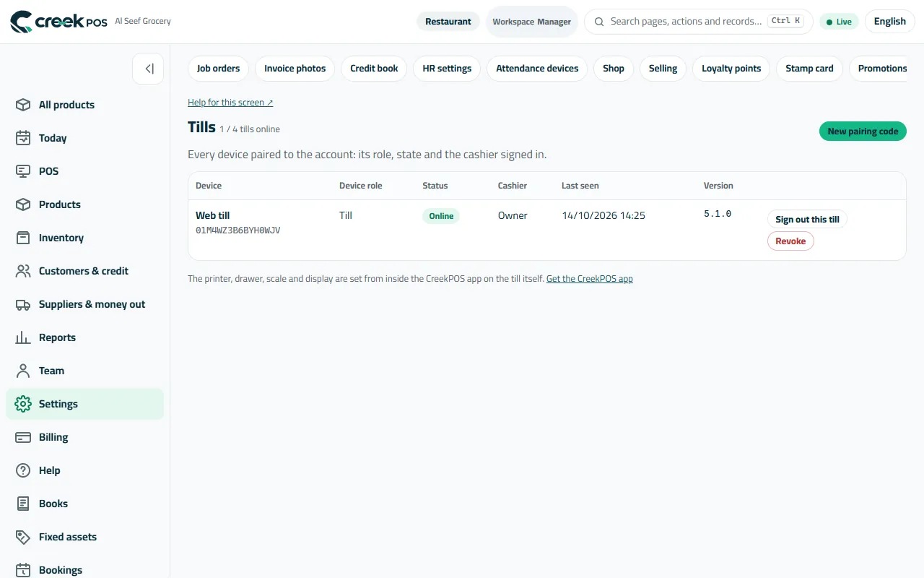The height and width of the screenshot is (578, 924).
Task: Click the Today calendar icon
Action: coord(23,138)
